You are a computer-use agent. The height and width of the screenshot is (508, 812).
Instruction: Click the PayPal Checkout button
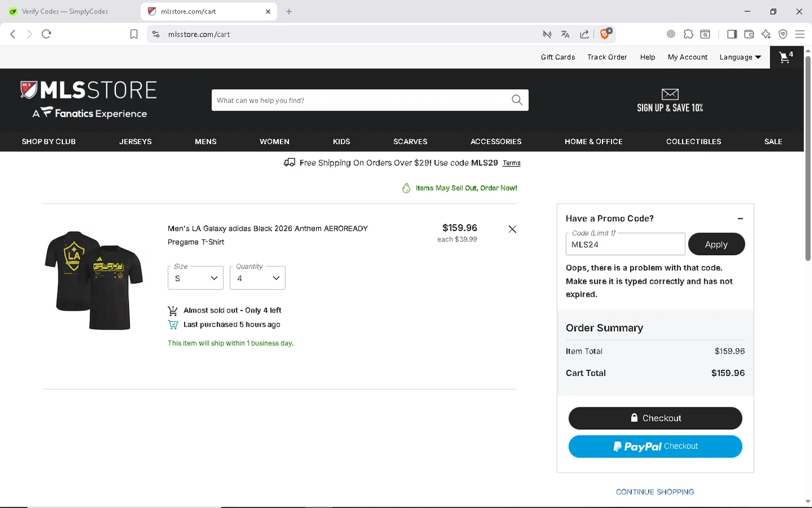(x=655, y=446)
